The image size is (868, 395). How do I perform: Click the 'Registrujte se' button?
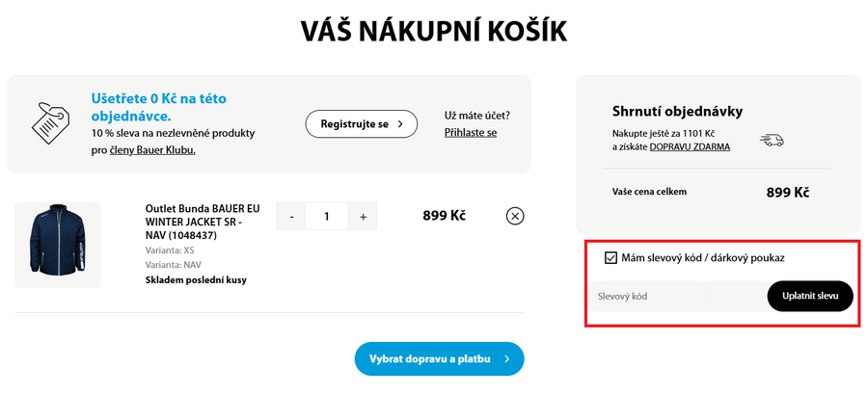[362, 124]
